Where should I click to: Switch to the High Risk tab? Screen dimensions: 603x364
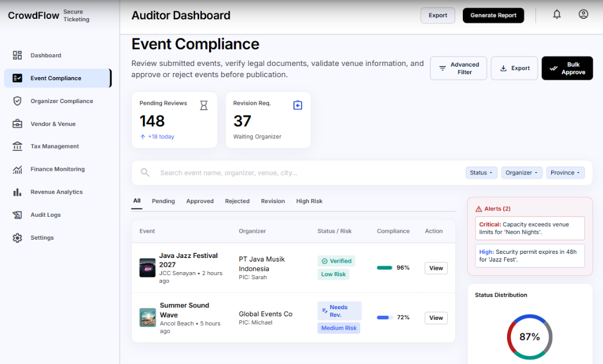309,201
